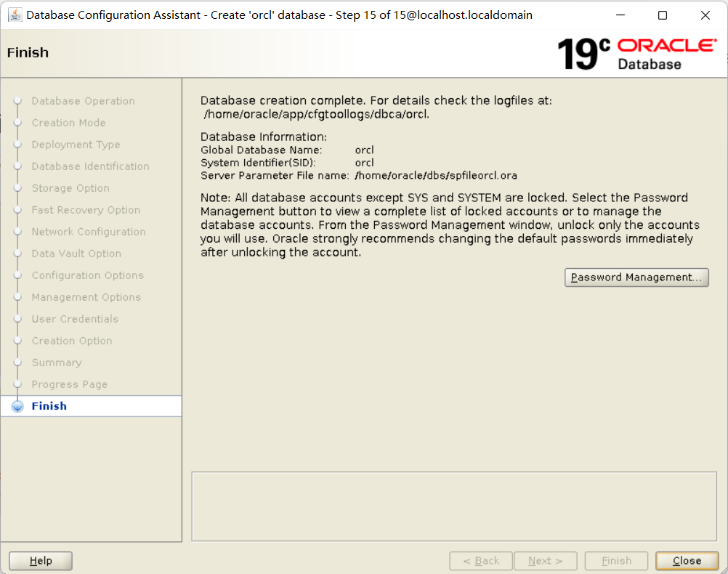728x574 pixels.
Task: Select Network Configuration step
Action: [x=89, y=232]
